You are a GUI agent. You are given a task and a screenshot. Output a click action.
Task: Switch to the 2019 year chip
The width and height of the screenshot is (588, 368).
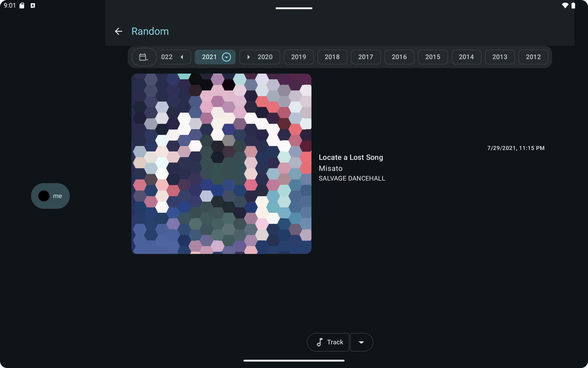point(299,57)
